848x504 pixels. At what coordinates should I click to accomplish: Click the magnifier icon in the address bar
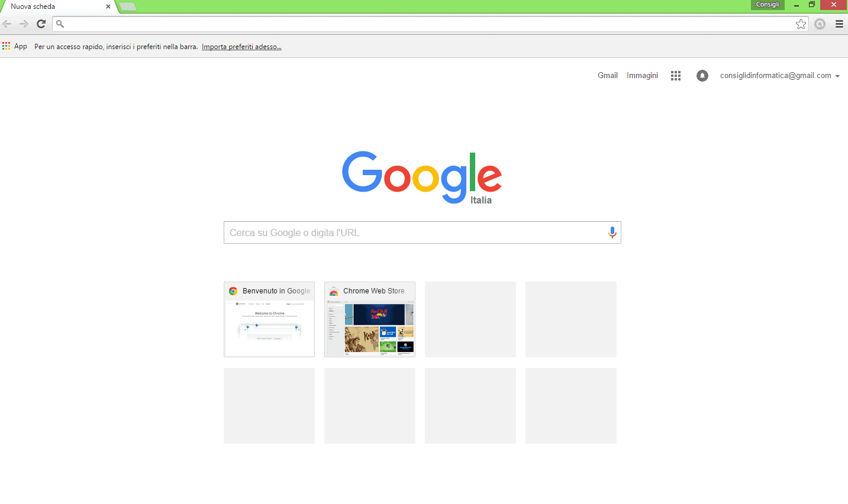tap(60, 24)
